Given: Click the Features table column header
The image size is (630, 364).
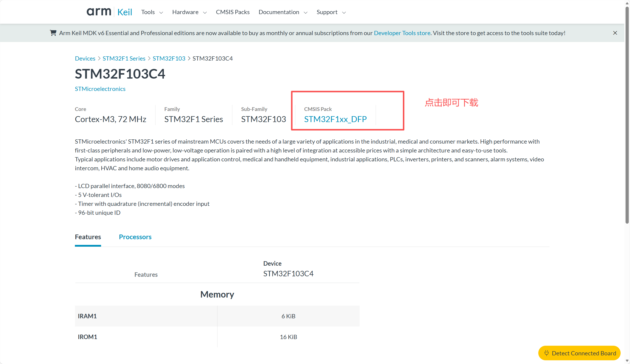Looking at the screenshot, I should [x=146, y=275].
